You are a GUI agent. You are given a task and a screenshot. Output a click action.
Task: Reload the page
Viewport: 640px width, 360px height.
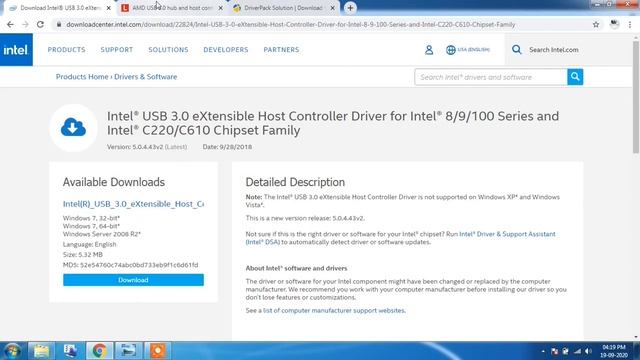40,24
